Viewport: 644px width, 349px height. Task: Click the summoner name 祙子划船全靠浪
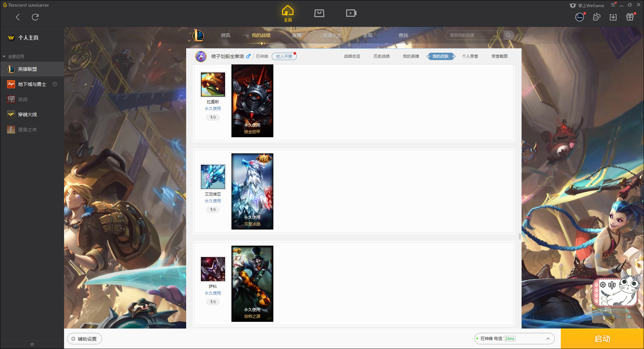[x=227, y=56]
